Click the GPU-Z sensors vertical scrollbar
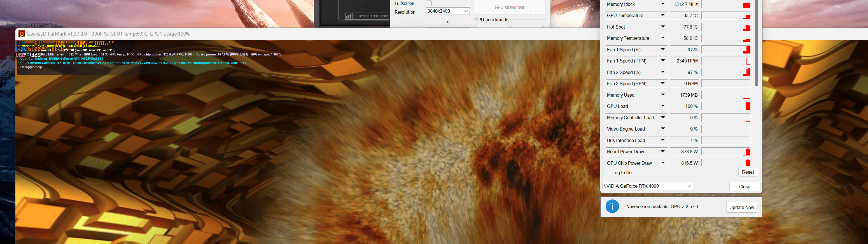 coord(756,43)
